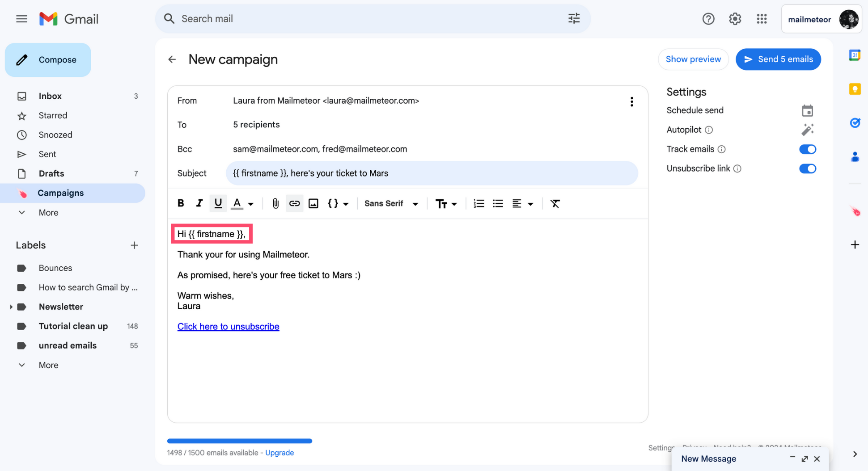Open the text alignment dropdown
Viewport: 868px width, 471px height.
(x=522, y=204)
